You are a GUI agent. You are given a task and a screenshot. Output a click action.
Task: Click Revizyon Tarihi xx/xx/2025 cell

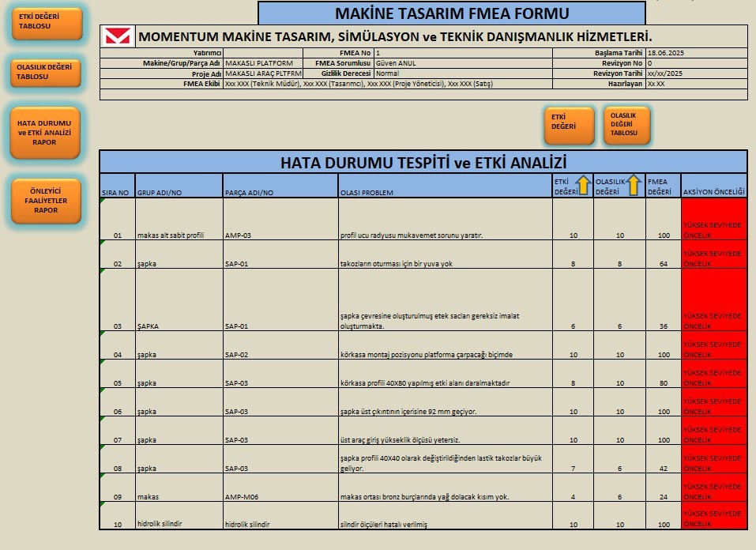pyautogui.click(x=696, y=73)
